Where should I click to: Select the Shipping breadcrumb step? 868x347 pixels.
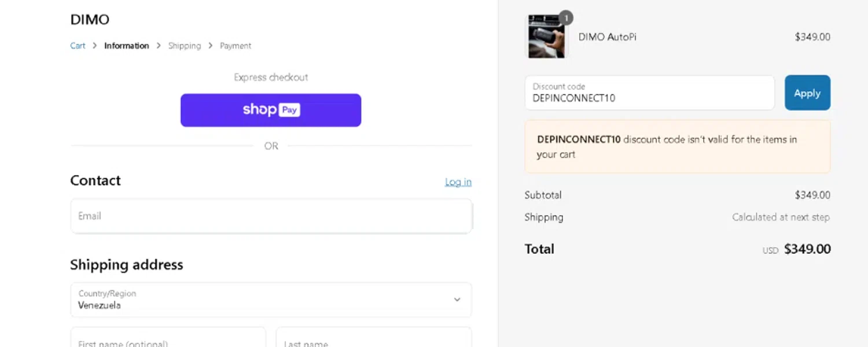pyautogui.click(x=185, y=46)
